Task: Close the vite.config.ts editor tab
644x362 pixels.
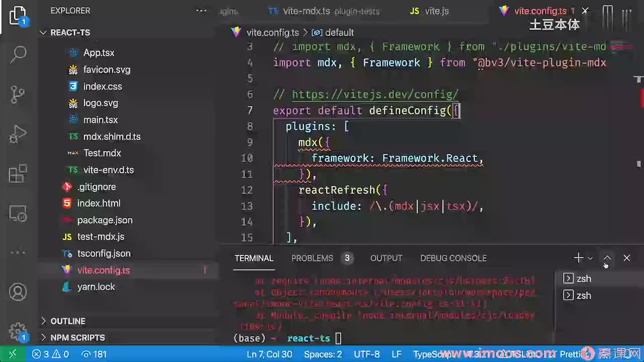Action: [585, 11]
